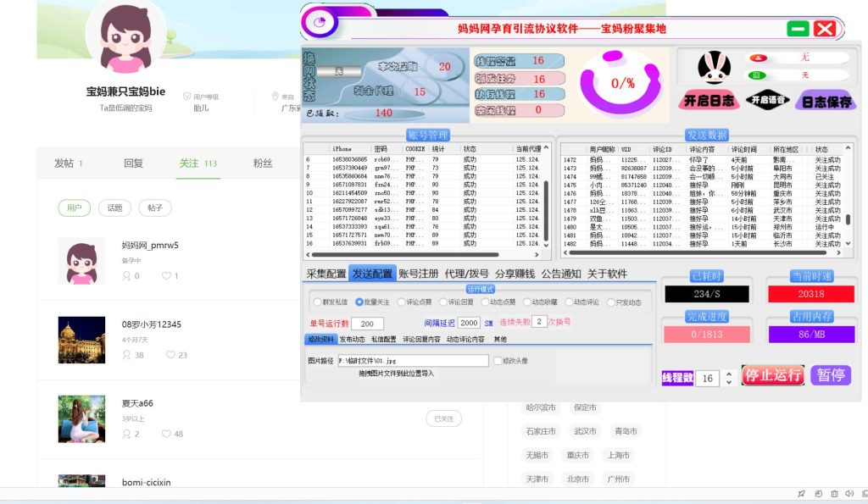868x504 pixels.
Task: Enable the 修改头像 checkbox
Action: tap(498, 360)
